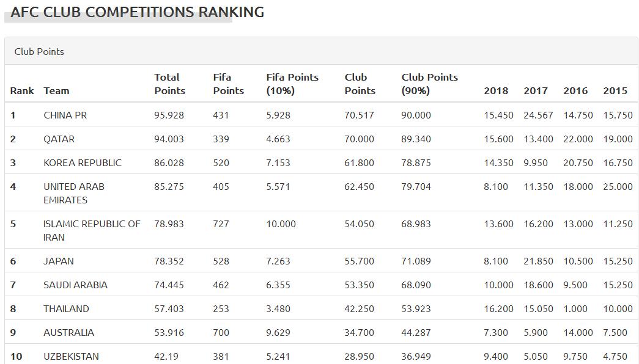Click China PR's total points 95.928
Viewport: 639px width, 364px height.
[169, 115]
